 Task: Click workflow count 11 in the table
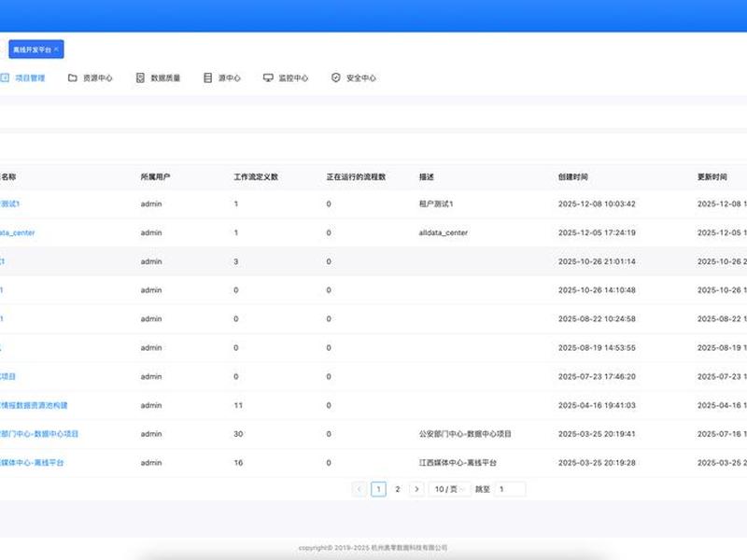click(238, 405)
